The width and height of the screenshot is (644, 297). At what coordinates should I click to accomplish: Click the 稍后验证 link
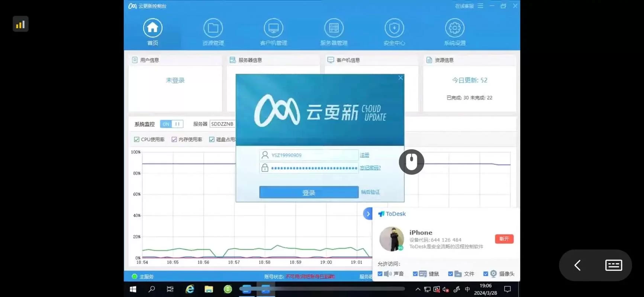point(370,192)
